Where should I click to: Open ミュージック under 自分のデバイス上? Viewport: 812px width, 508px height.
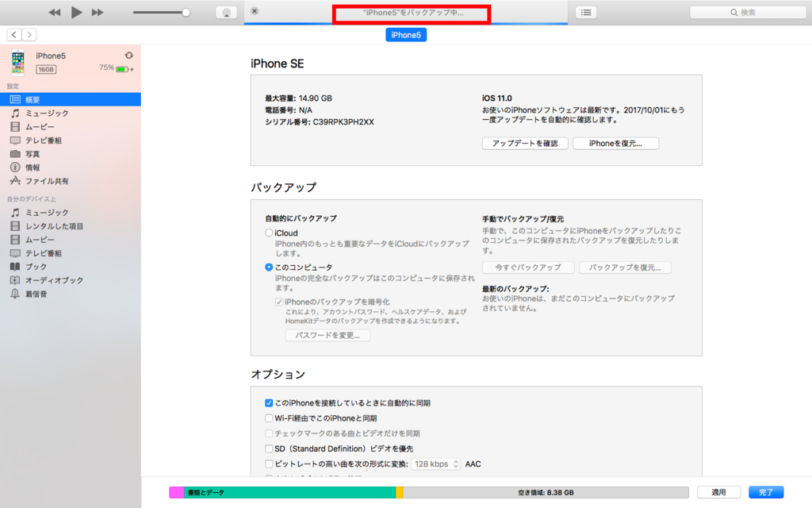71,213
